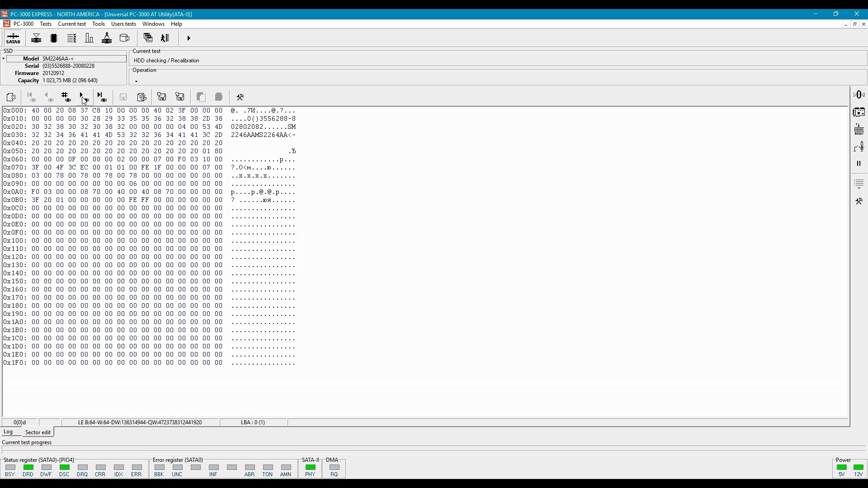The height and width of the screenshot is (488, 868).
Task: Click the reload sector disk icon
Action: [x=142, y=97]
